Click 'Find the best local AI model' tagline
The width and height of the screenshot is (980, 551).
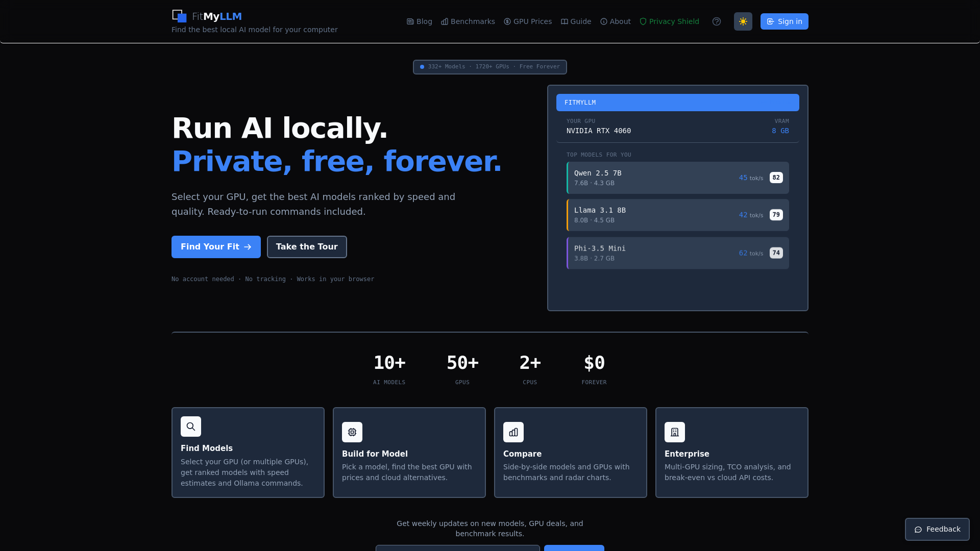coord(255,30)
